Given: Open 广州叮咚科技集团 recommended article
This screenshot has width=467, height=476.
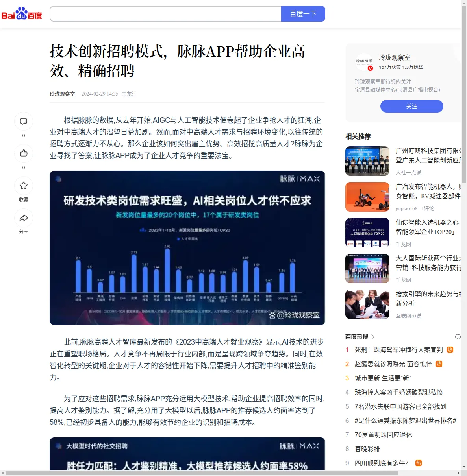Looking at the screenshot, I should pyautogui.click(x=428, y=155).
